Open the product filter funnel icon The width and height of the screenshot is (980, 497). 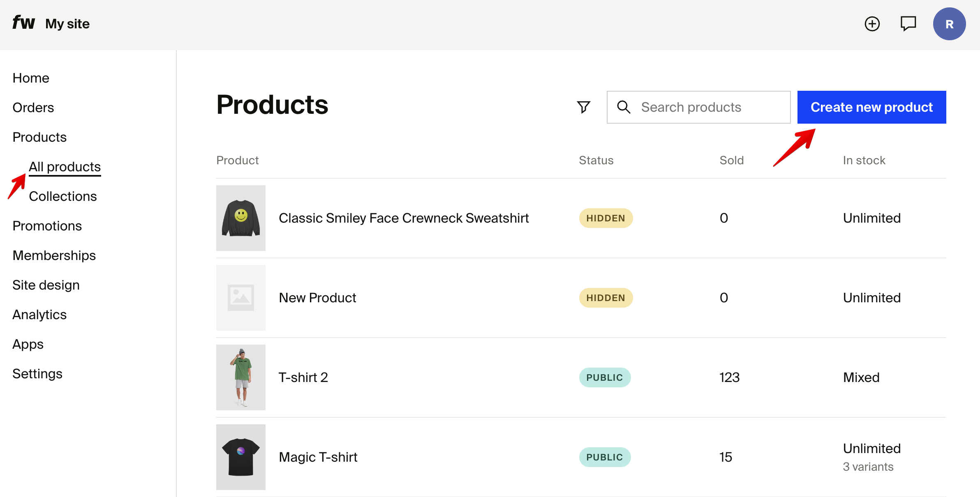(x=583, y=107)
